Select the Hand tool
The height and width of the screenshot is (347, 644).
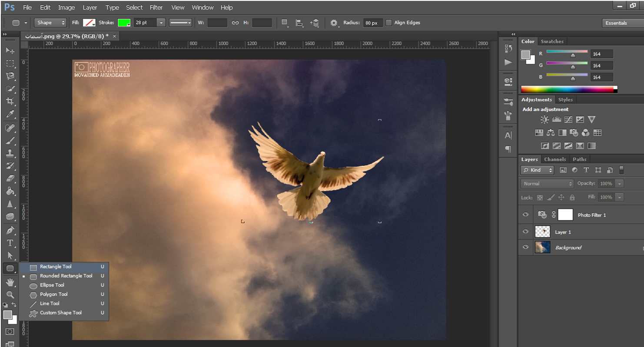click(10, 282)
